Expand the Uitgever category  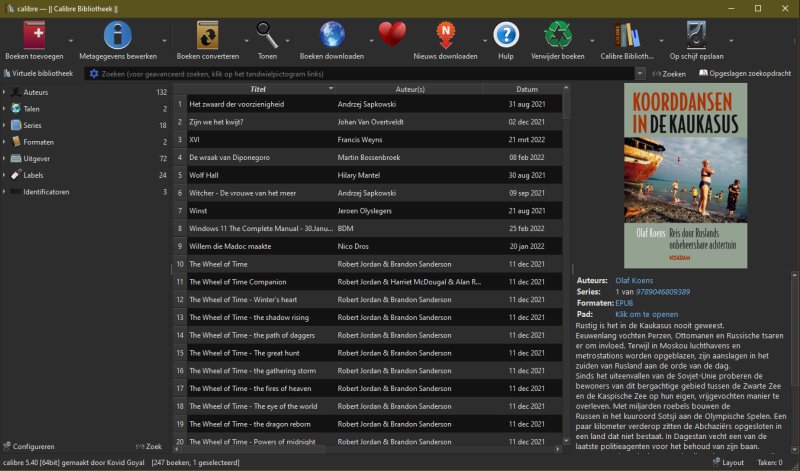click(x=5, y=158)
